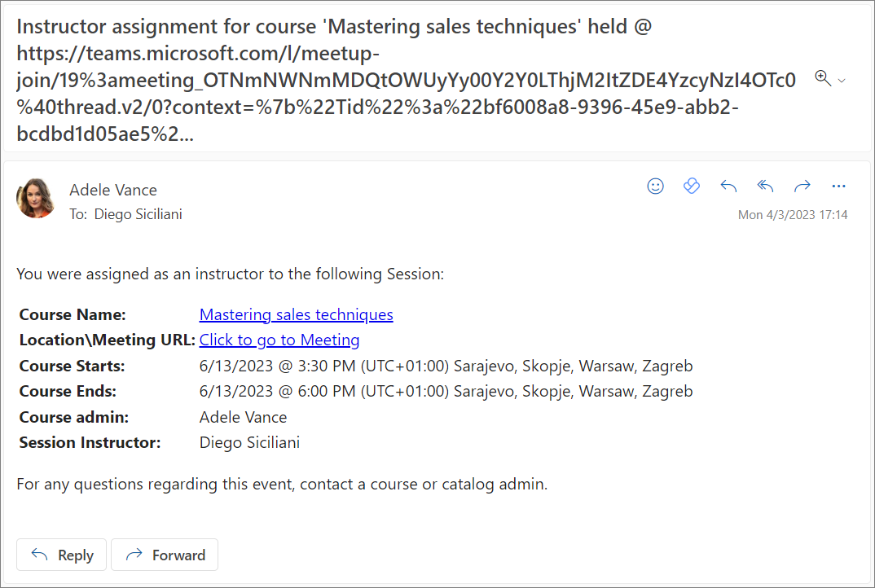Expand the zoom options chevron
The height and width of the screenshot is (588, 875).
[x=842, y=80]
